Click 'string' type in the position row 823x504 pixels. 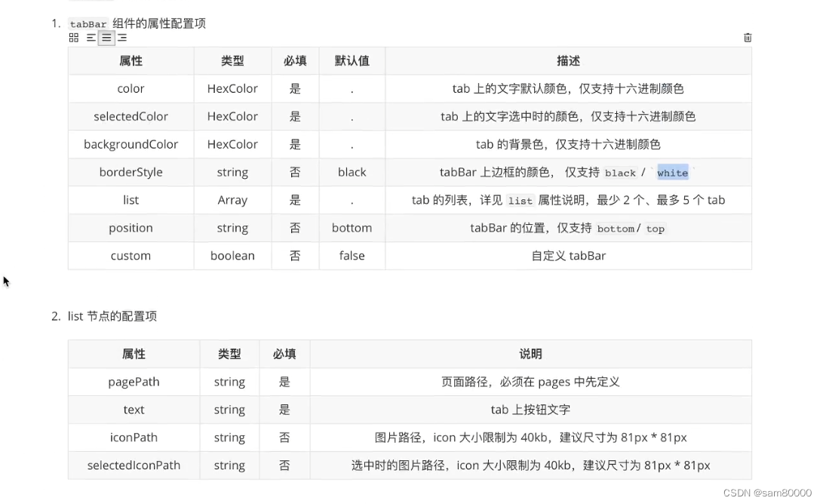[232, 228]
